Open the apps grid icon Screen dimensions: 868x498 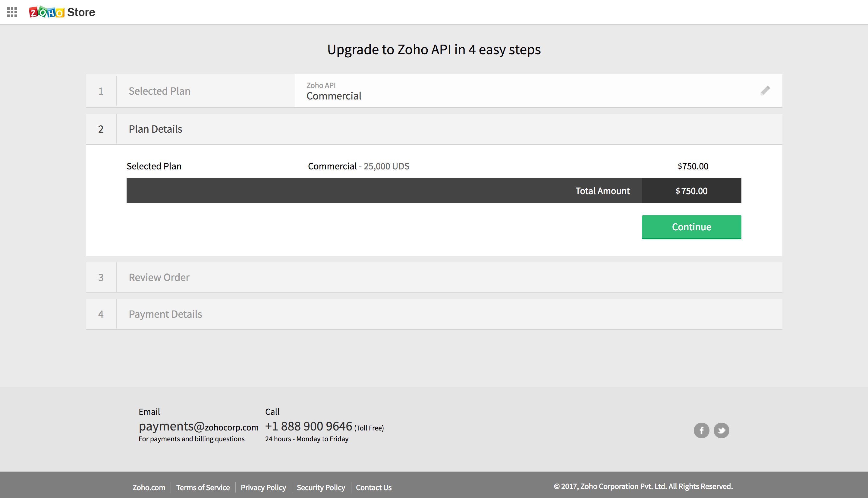point(12,12)
